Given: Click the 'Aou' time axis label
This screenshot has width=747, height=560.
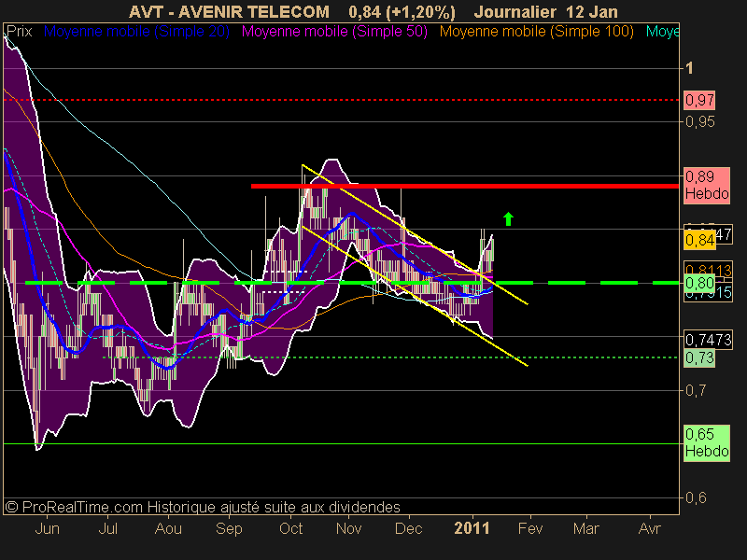Looking at the screenshot, I should [x=168, y=528].
